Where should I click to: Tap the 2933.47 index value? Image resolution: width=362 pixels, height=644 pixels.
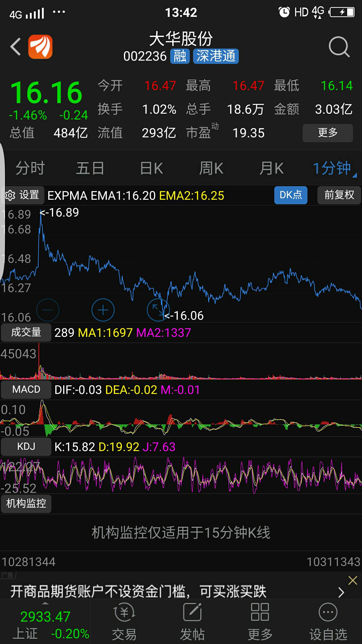click(45, 617)
